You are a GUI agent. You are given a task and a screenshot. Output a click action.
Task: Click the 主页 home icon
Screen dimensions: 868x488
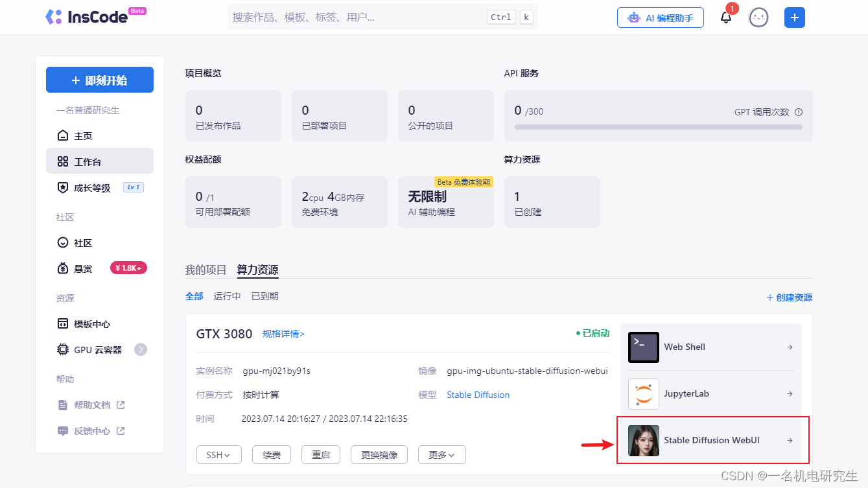[63, 135]
